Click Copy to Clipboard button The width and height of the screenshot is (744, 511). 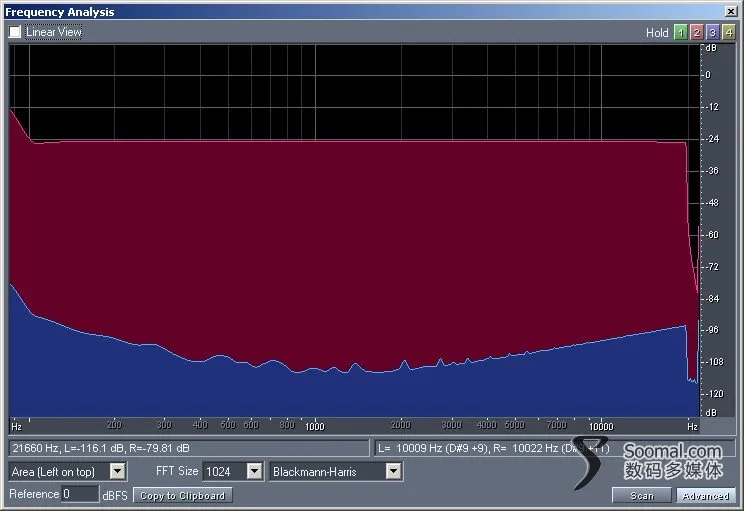point(183,495)
